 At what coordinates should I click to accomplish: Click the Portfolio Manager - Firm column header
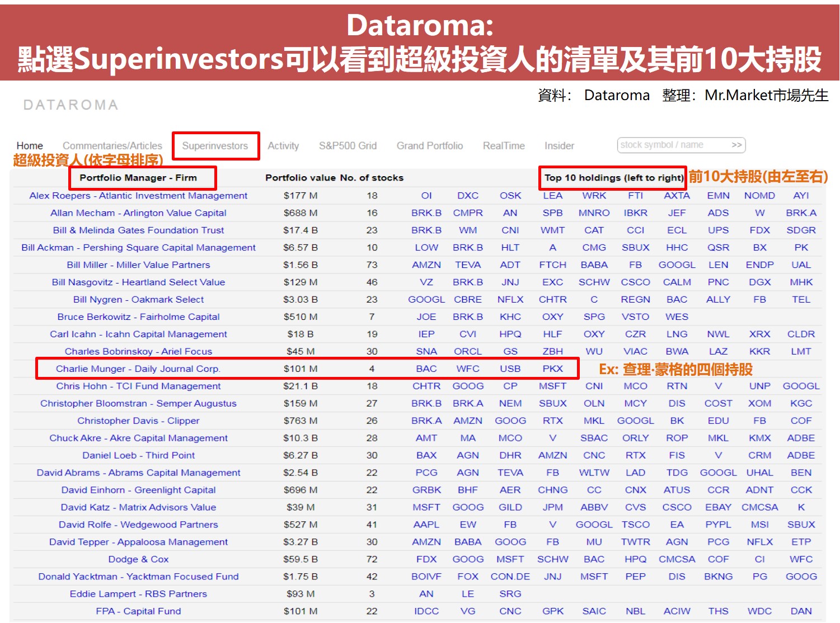[138, 178]
